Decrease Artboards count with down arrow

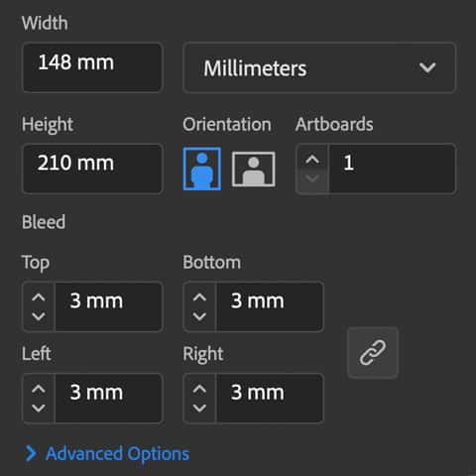(x=312, y=178)
